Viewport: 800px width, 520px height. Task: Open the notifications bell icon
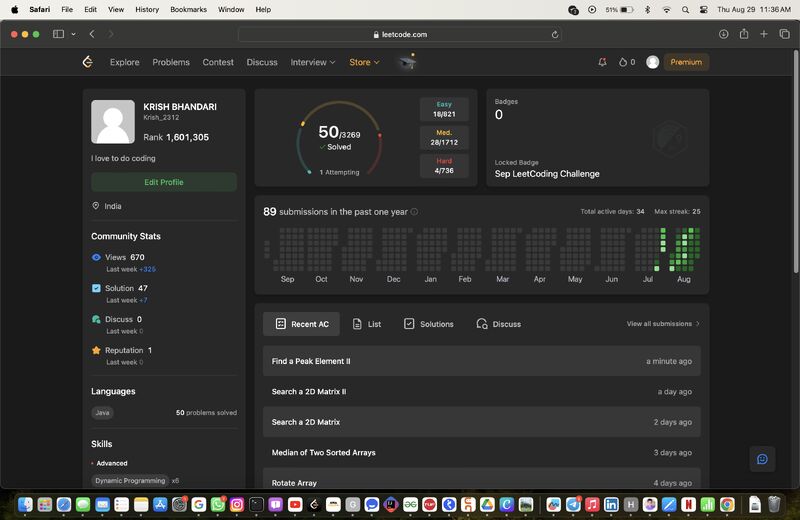coord(602,62)
